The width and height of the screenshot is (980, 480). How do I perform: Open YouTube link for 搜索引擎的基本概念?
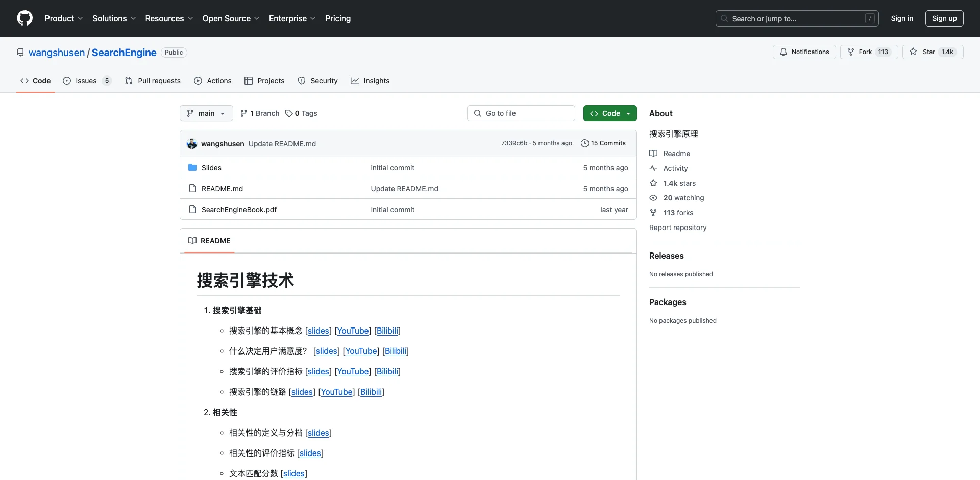[353, 331]
